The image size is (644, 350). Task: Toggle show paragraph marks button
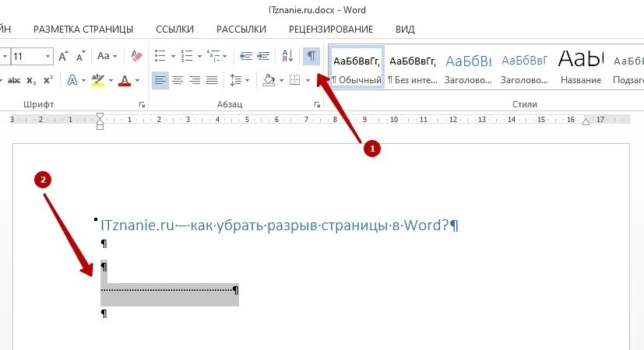pos(311,56)
